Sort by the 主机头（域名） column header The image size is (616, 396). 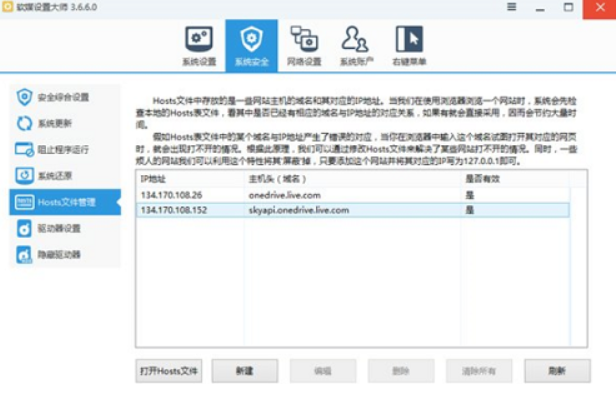point(352,179)
